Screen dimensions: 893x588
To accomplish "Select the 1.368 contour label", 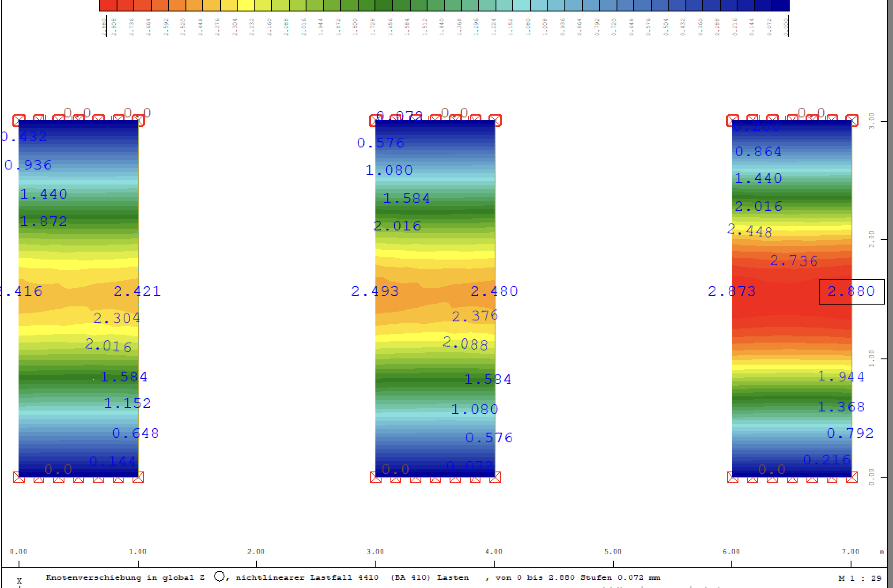I will coord(841,407).
